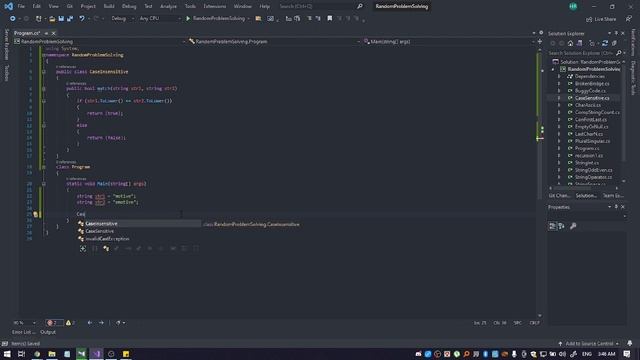Collapse the CaseInsensitive class code region
This screenshot has height=360, width=640.
tap(44, 72)
